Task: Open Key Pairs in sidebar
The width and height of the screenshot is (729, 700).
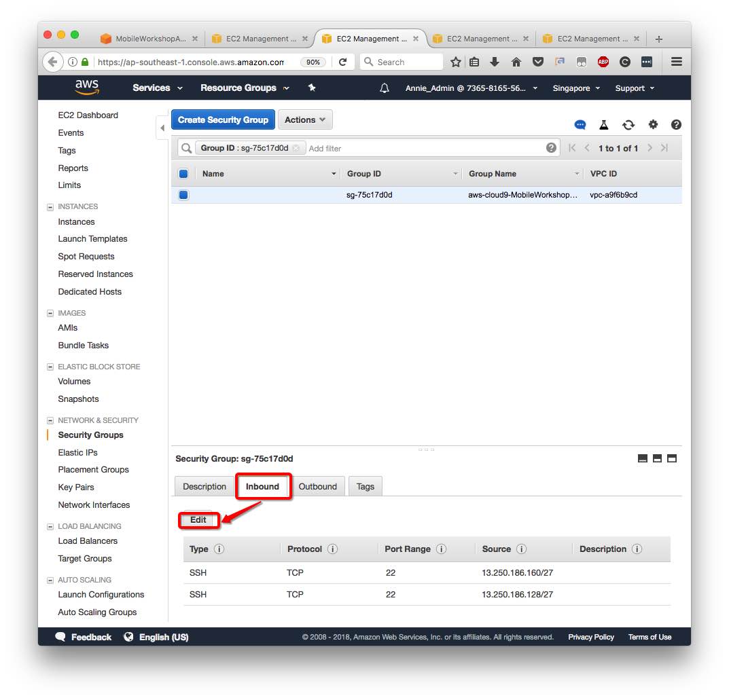Action: [76, 487]
